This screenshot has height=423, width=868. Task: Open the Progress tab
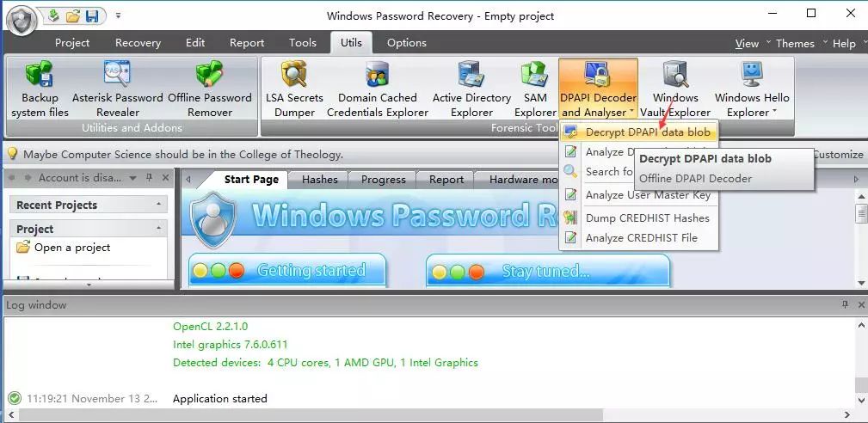383,179
